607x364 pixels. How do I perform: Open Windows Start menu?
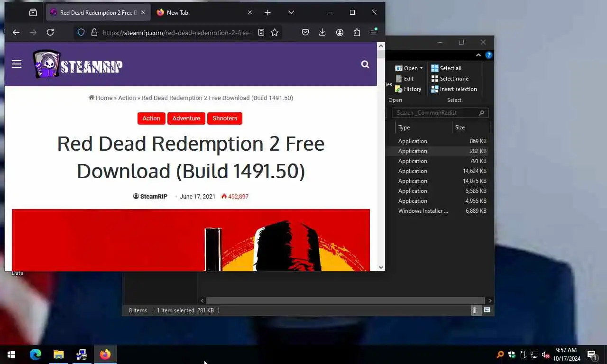[11, 355]
